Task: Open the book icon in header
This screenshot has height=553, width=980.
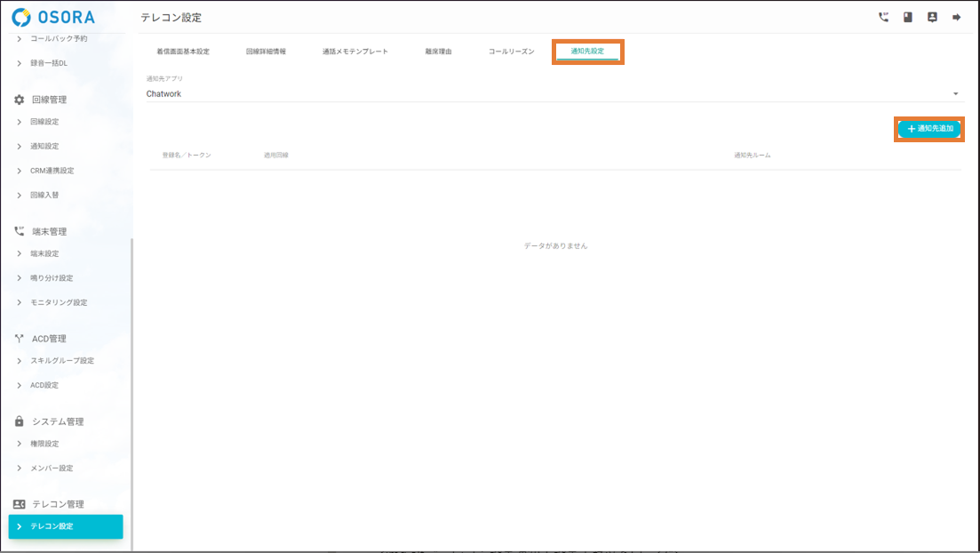Action: (908, 17)
